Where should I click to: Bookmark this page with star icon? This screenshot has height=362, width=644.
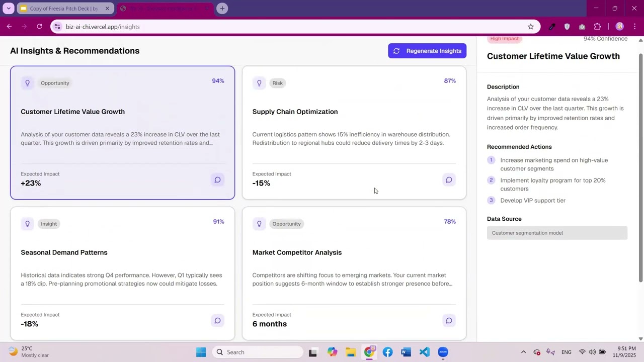[530, 27]
